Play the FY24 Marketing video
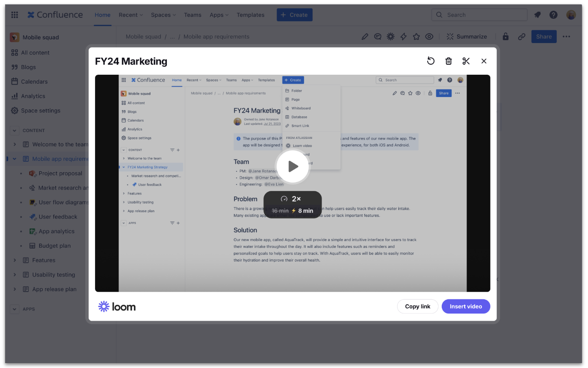 click(x=292, y=166)
